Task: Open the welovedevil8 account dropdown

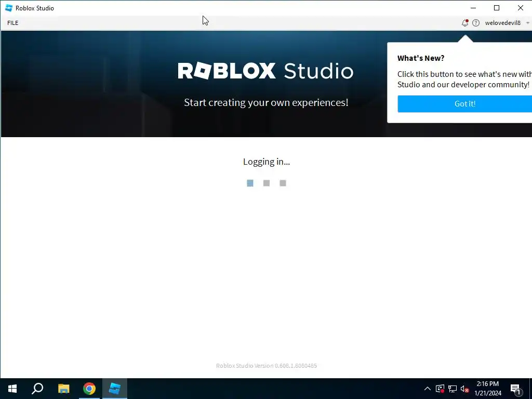Action: [507, 23]
